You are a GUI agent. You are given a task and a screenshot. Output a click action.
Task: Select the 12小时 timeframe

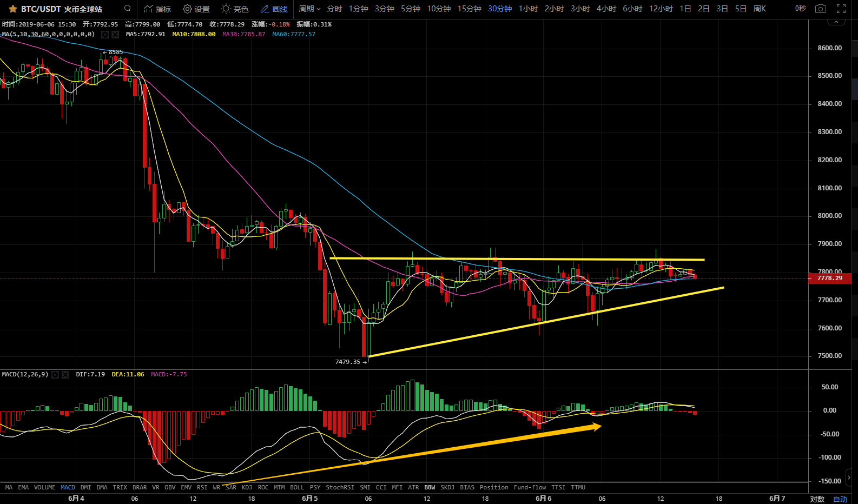point(661,9)
